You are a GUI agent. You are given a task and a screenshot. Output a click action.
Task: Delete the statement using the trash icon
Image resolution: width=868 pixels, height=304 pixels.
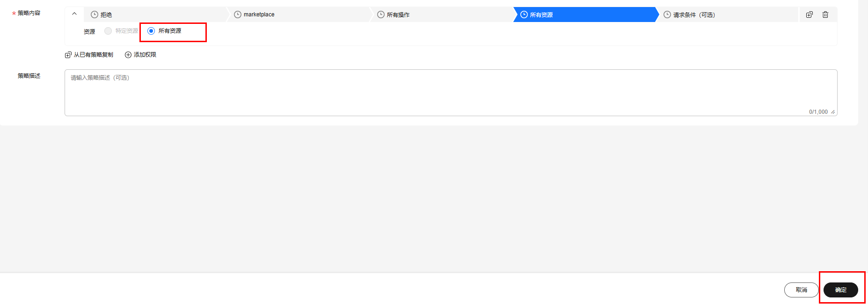825,15
